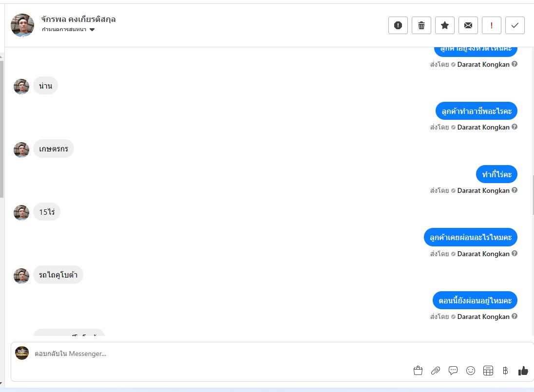Delete conversation with the trash icon
Image resolution: width=534 pixels, height=392 pixels.
click(421, 25)
